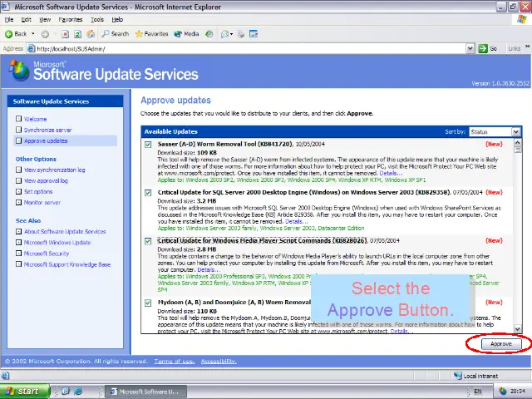Open Details link for SQL Server update
The height and width of the screenshot is (399, 532).
[x=296, y=221]
